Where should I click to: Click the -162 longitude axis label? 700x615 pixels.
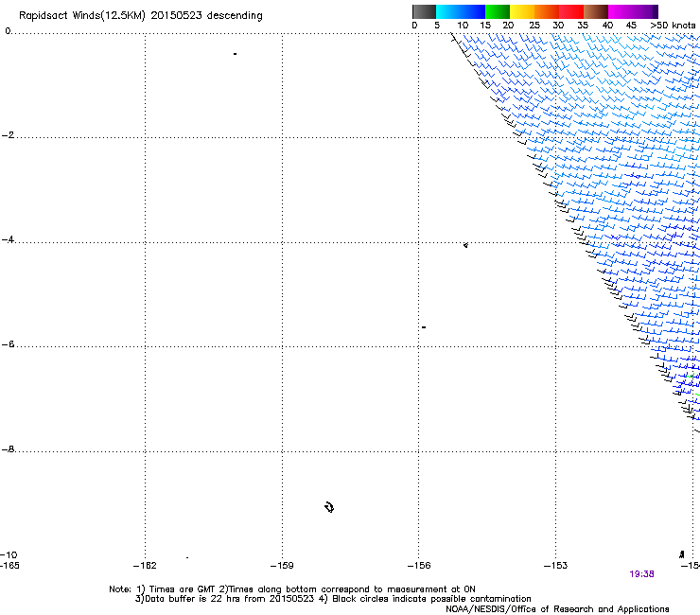[x=145, y=566]
